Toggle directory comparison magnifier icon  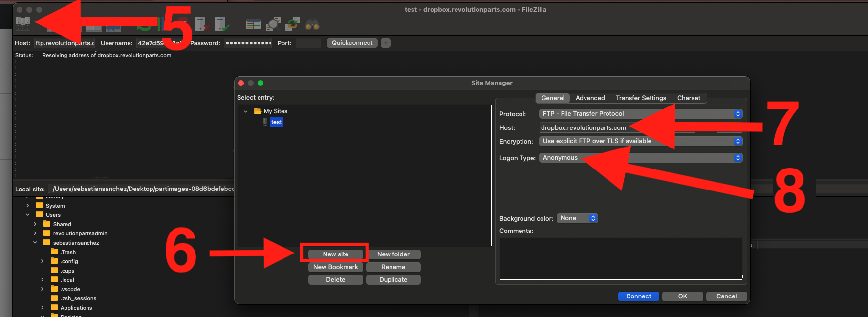273,24
